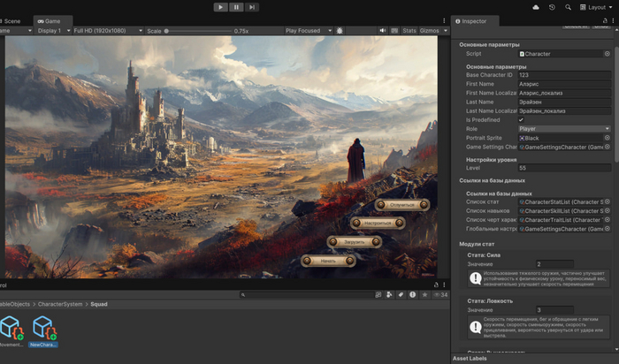The image size is (619, 364).
Task: Open the Role dropdown set to Player
Action: (x=564, y=129)
